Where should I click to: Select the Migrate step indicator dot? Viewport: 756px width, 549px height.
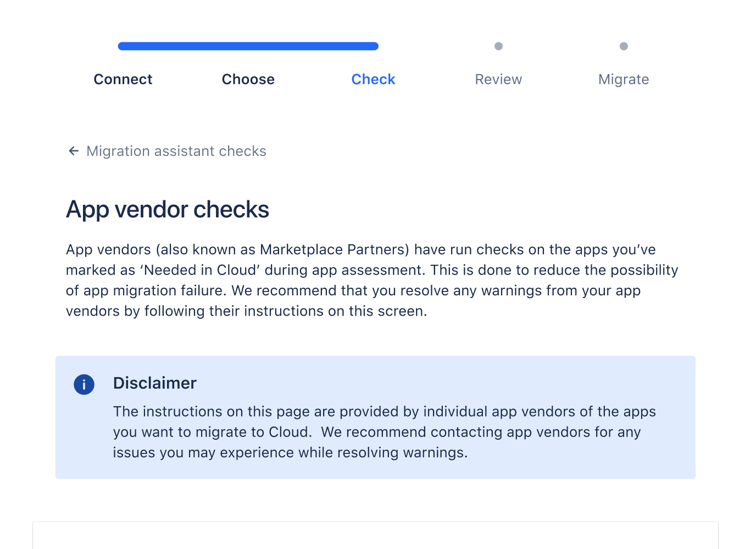624,46
